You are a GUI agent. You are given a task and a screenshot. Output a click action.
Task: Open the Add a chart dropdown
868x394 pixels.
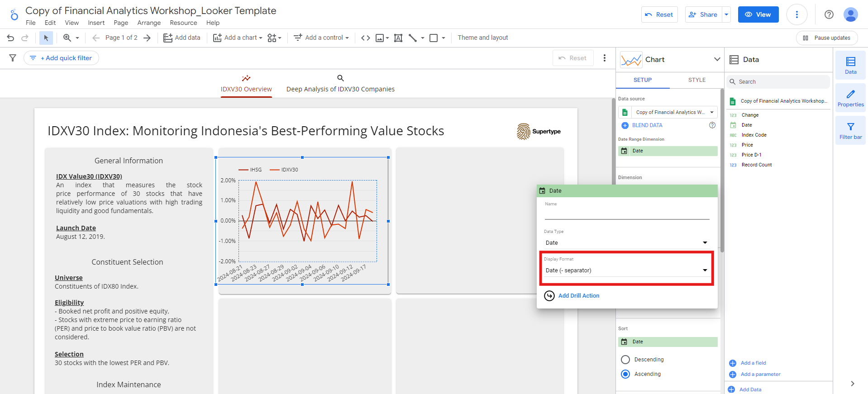[238, 38]
